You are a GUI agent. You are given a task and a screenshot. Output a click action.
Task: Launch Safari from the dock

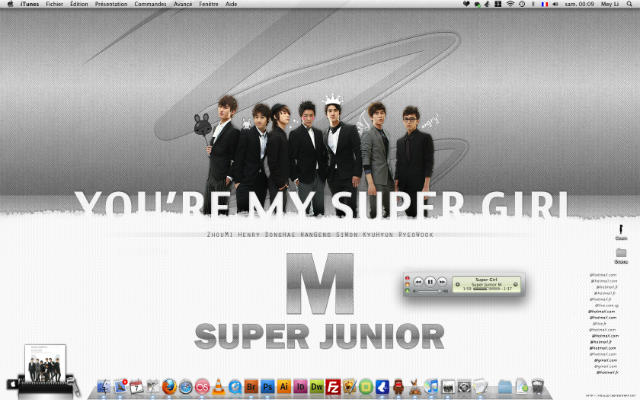186,387
